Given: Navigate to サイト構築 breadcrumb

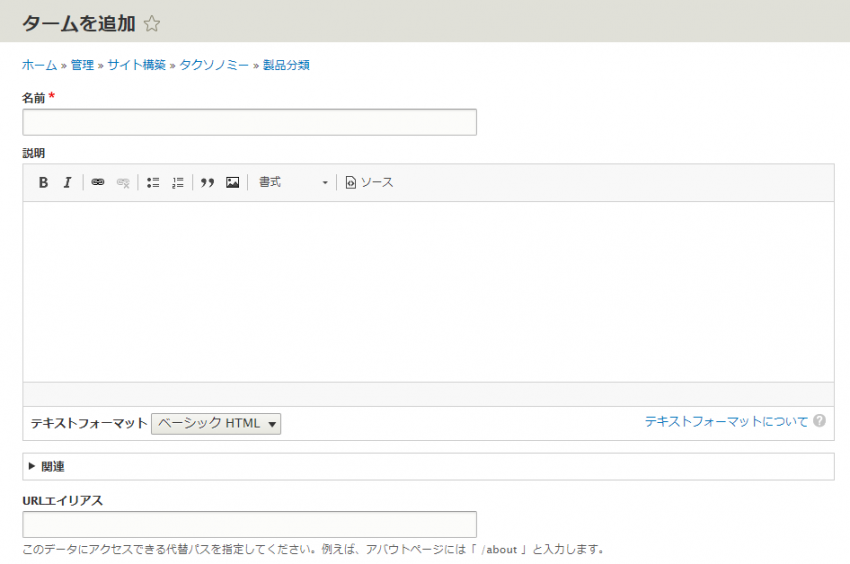Looking at the screenshot, I should (136, 65).
